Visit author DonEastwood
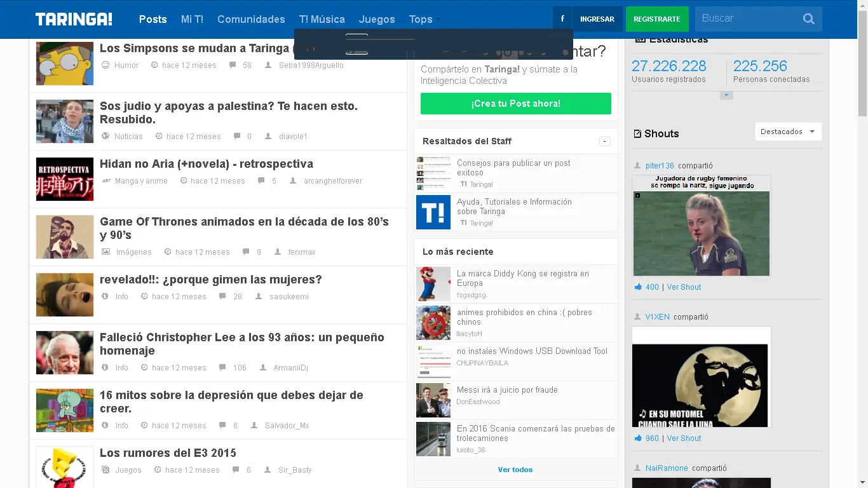Screen dimensions: 868x488 [x=478, y=402]
